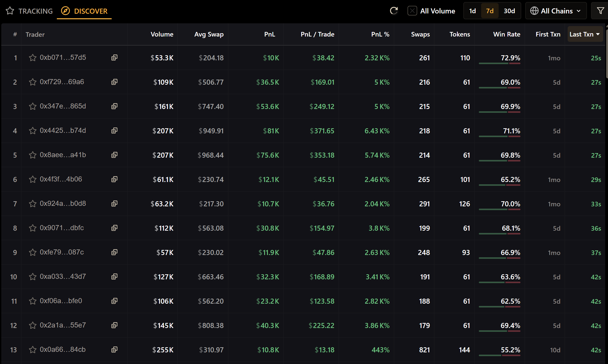Select the 1d time range

click(x=472, y=11)
